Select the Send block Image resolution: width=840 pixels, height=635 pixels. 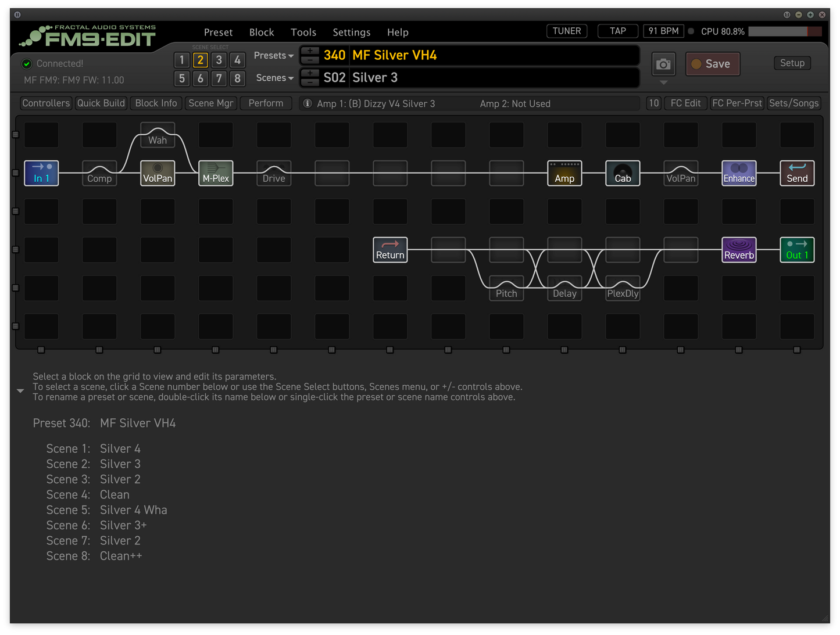point(797,173)
